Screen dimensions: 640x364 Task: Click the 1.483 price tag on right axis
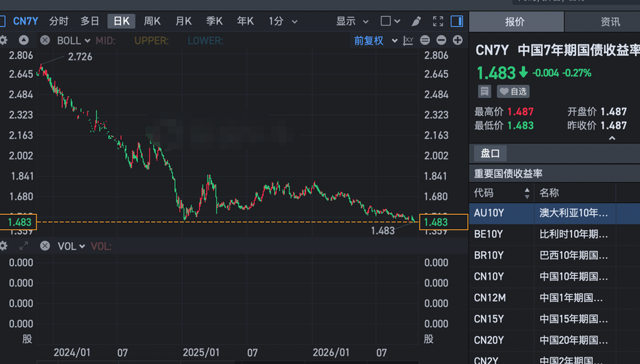pos(444,222)
